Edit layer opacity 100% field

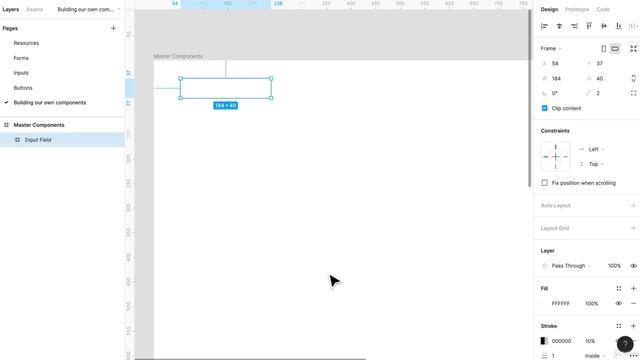coord(614,266)
